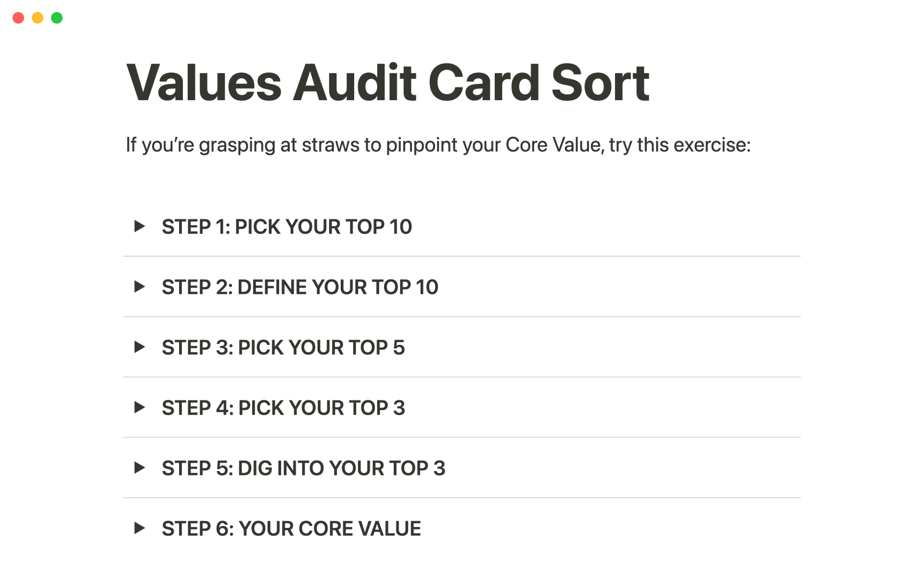Close the window with the red button
Image resolution: width=924 pixels, height=578 pixels.
(18, 18)
